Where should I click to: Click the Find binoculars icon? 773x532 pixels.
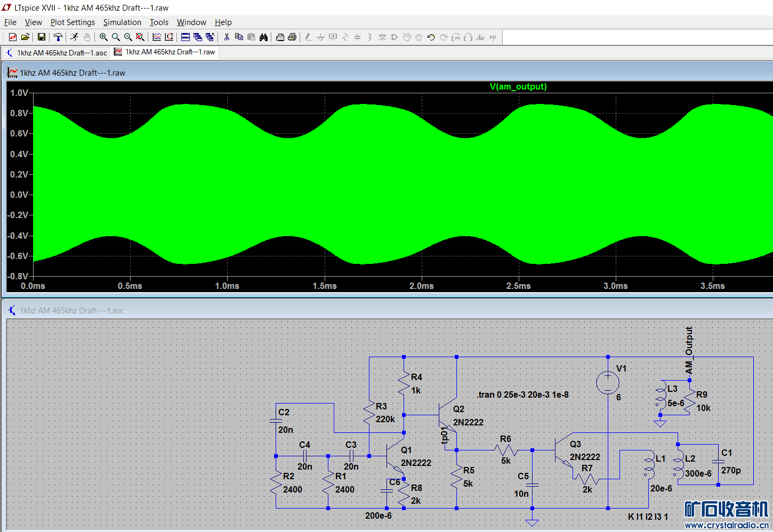point(263,37)
